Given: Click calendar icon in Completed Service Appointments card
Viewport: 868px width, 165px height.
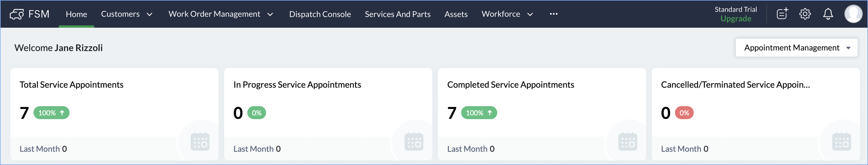Looking at the screenshot, I should [628, 141].
